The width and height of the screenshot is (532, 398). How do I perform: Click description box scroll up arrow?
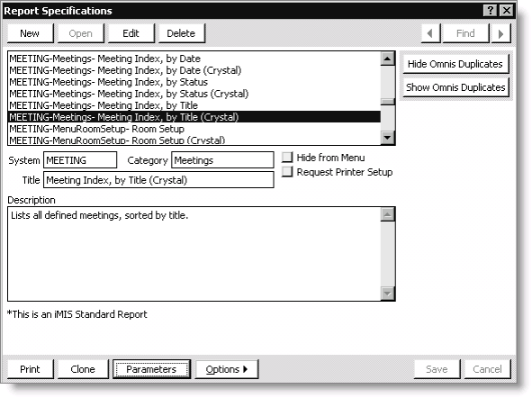(x=387, y=214)
